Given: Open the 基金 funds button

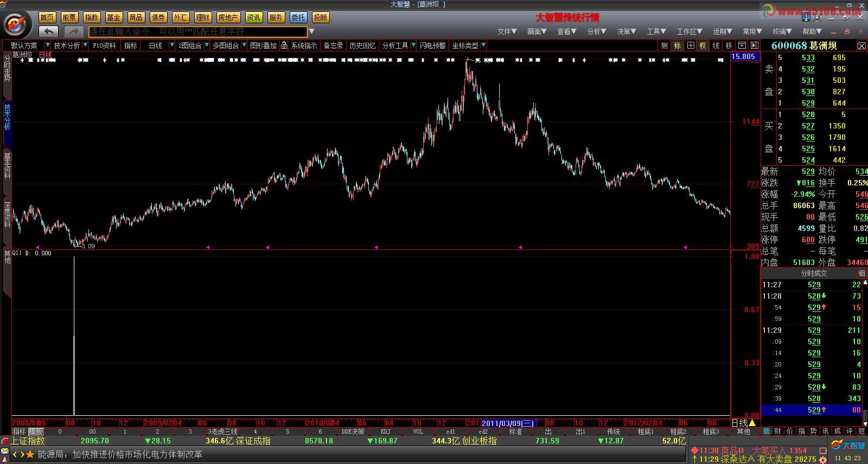Looking at the screenshot, I should (114, 17).
